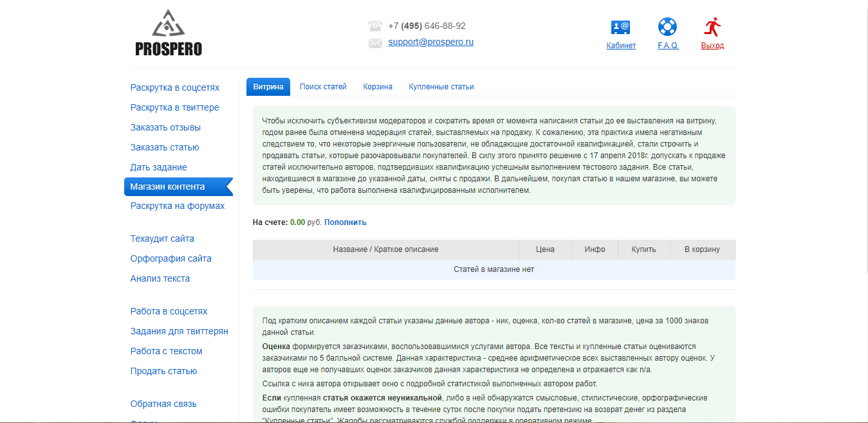Open the Корзина tab

(378, 87)
